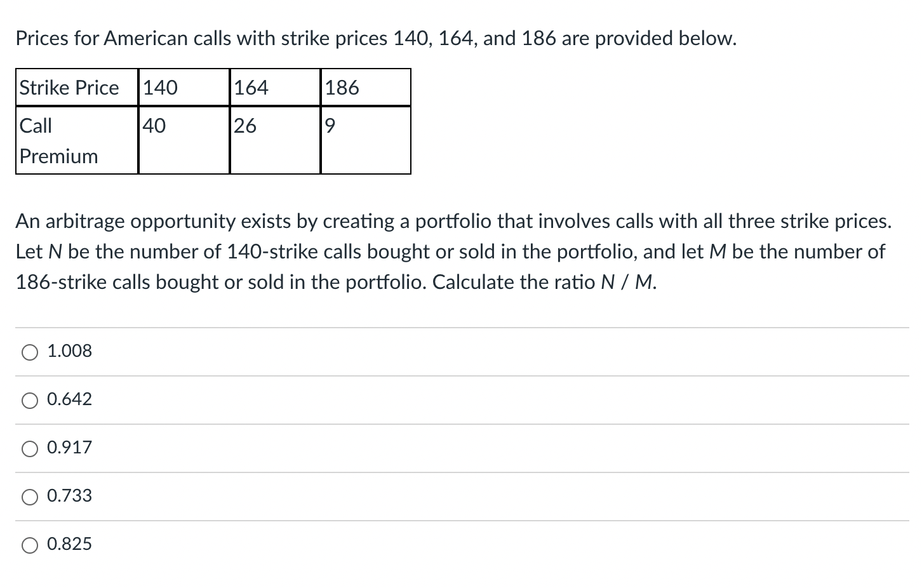The width and height of the screenshot is (922, 588).
Task: Click the paragraph describing the arbitrage portfolio
Action: pyautogui.click(x=453, y=251)
